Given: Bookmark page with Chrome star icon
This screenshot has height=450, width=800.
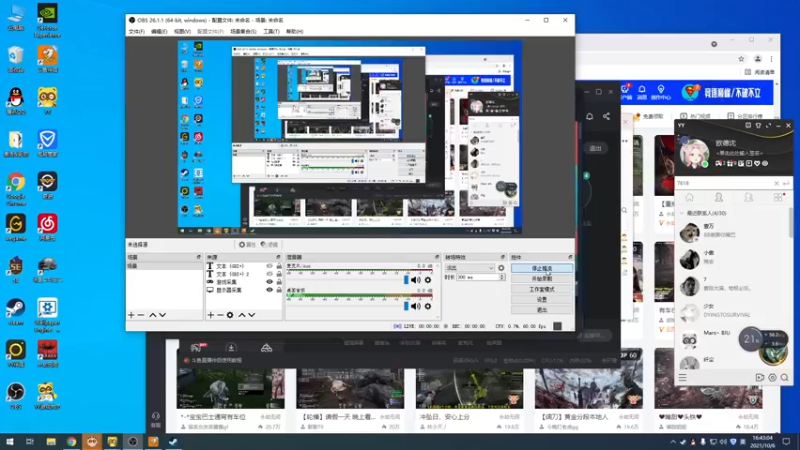Looking at the screenshot, I should click(741, 59).
